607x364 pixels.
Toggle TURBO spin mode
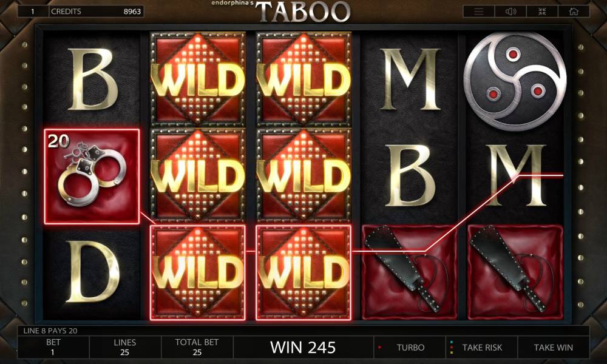click(410, 348)
